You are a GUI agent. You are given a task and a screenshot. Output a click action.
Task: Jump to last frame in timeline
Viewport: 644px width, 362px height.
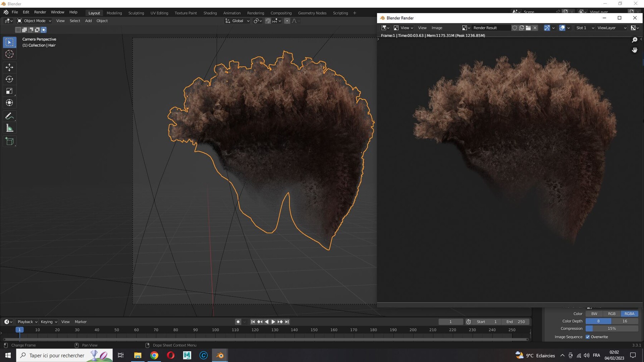[287, 322]
